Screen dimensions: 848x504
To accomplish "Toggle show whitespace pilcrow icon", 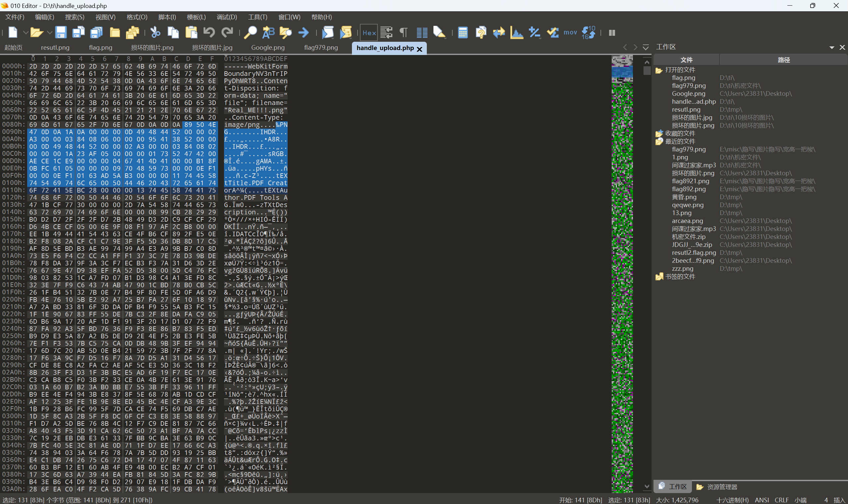I will pos(403,32).
